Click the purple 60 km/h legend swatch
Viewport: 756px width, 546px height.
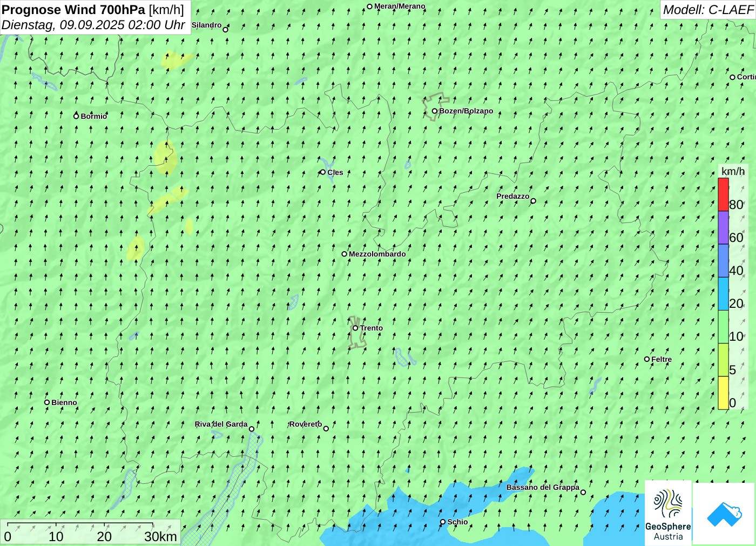click(723, 227)
